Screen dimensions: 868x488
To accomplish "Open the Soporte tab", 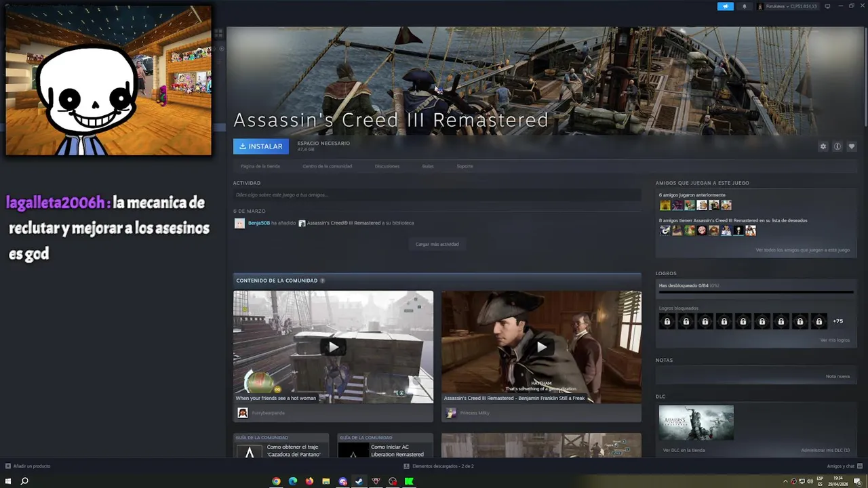I will (x=465, y=166).
